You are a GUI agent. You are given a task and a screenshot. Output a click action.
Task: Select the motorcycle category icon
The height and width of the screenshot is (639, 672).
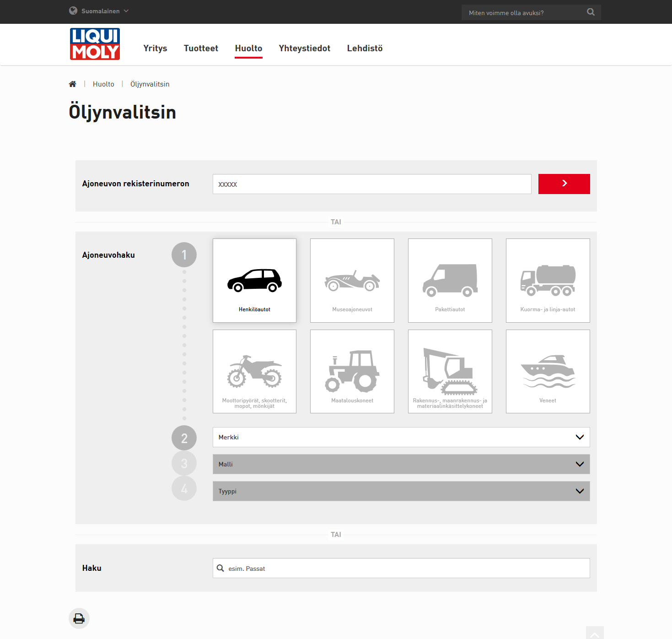click(x=254, y=371)
